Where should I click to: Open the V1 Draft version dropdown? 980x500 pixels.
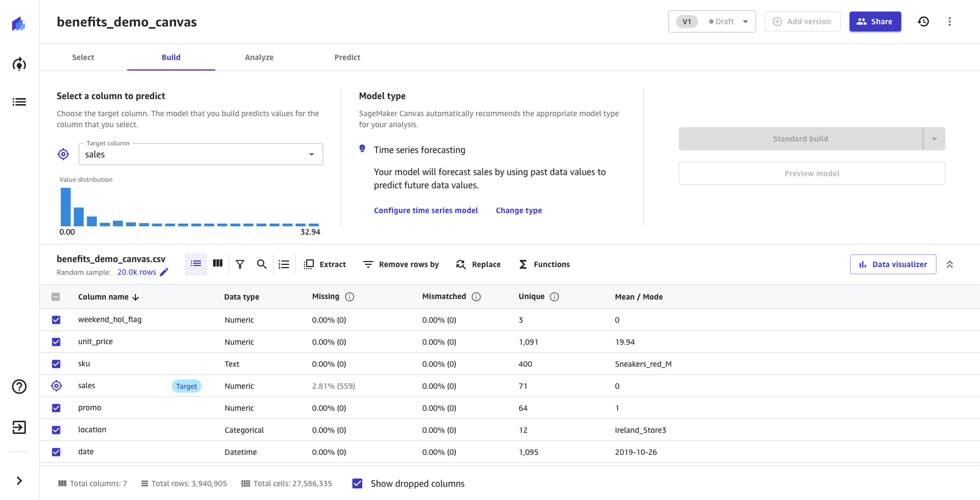712,21
